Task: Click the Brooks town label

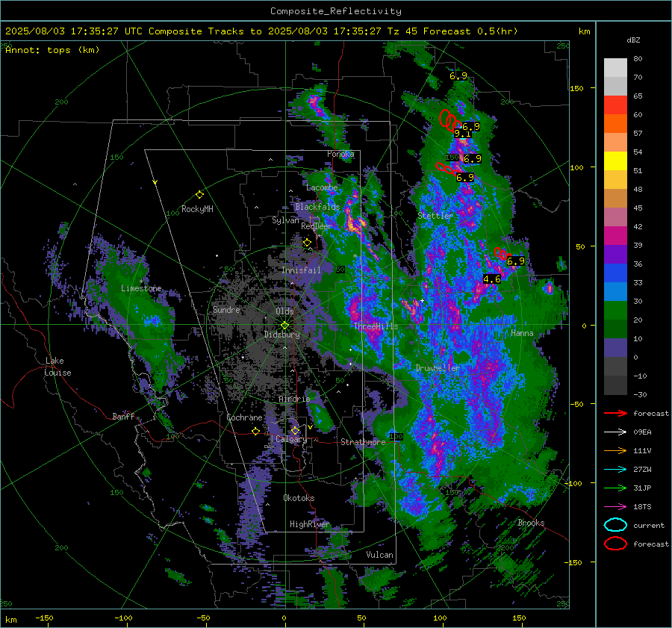Action: (531, 523)
